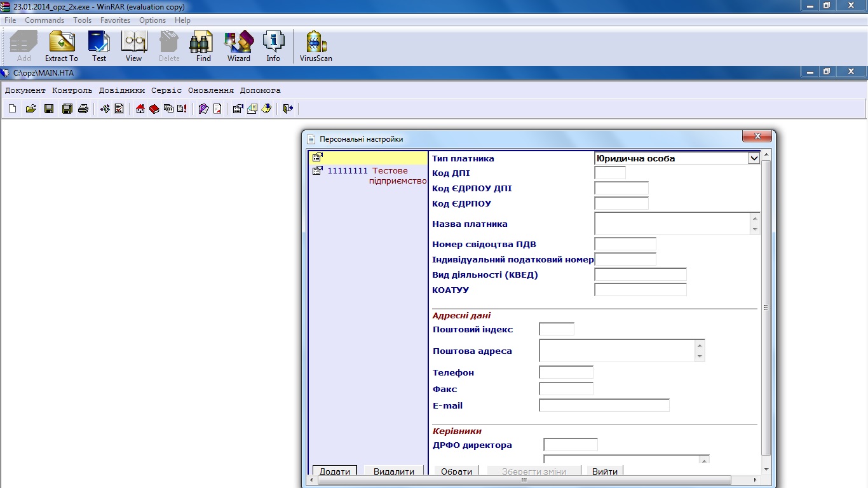Open a file with the folder icon
868x488 pixels.
click(31, 109)
